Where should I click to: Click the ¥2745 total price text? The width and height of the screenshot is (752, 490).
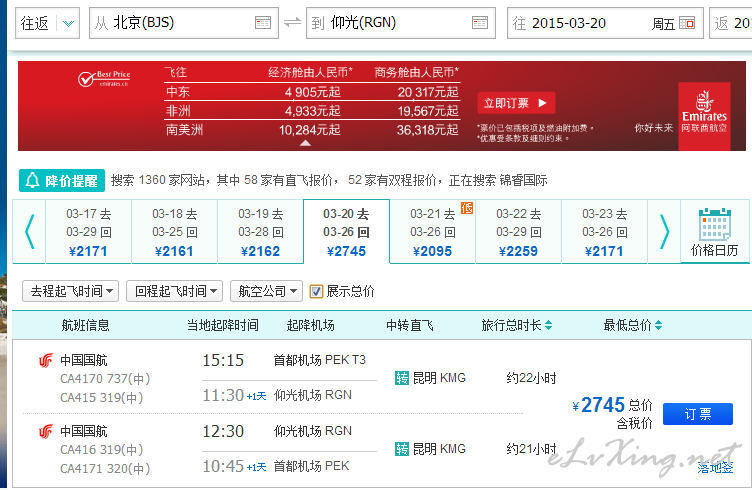(x=599, y=406)
